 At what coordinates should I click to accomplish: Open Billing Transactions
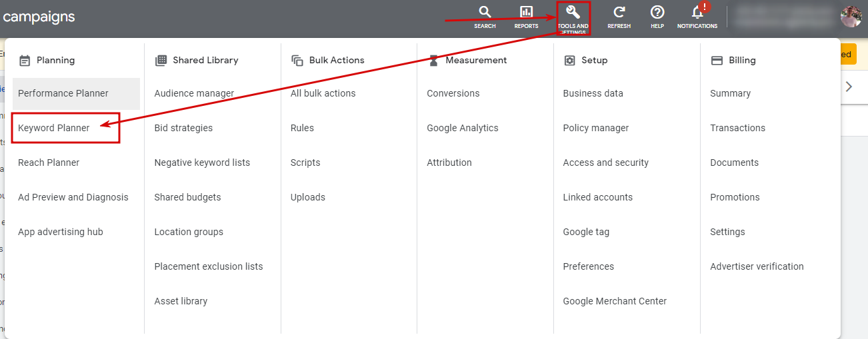click(x=738, y=128)
